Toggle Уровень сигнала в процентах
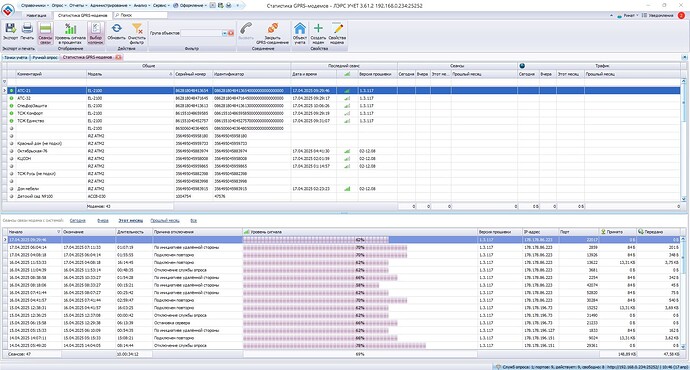Image resolution: width=690 pixels, height=370 pixels. [70, 33]
